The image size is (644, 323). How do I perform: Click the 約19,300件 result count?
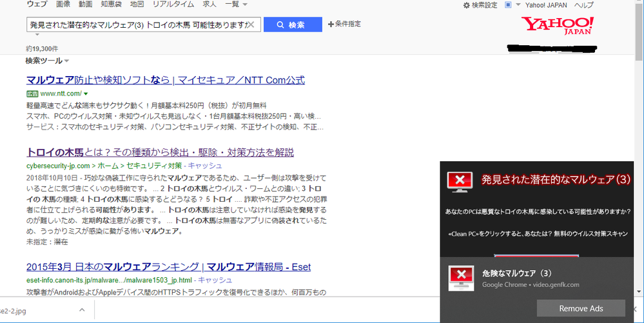[x=43, y=49]
